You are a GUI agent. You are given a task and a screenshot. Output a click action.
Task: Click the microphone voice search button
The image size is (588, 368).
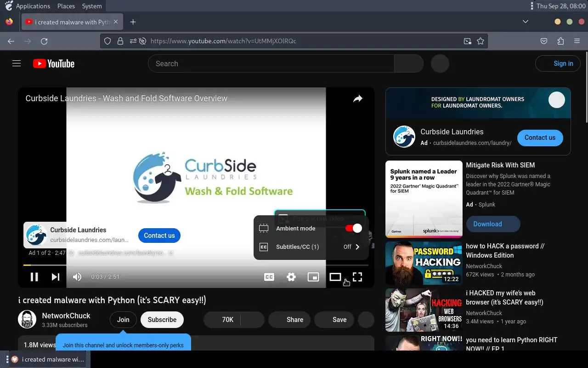(440, 63)
